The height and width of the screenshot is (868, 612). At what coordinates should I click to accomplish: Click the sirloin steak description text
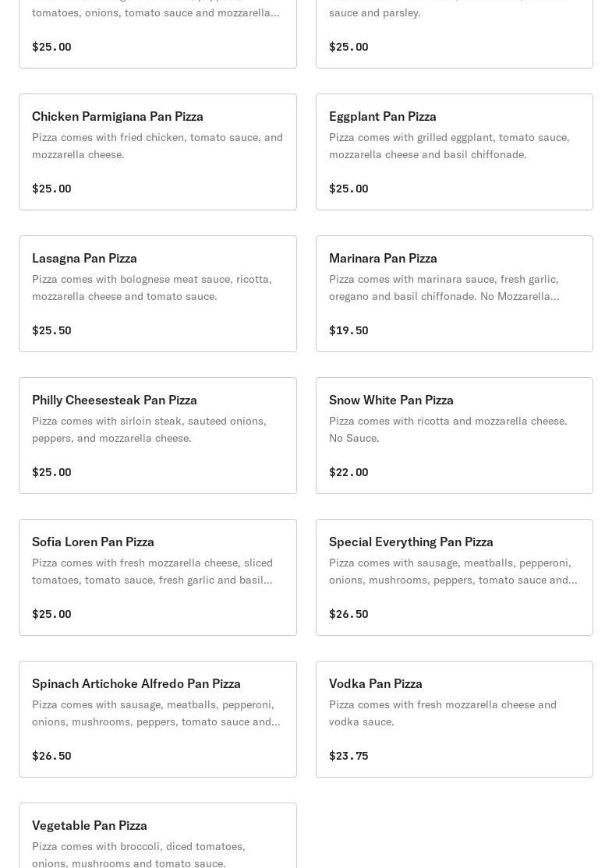(x=149, y=429)
